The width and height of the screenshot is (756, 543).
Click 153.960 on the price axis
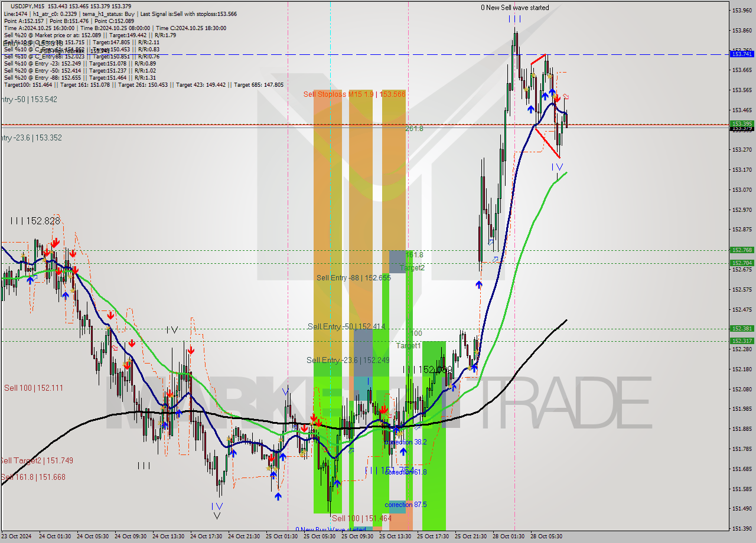(x=742, y=10)
